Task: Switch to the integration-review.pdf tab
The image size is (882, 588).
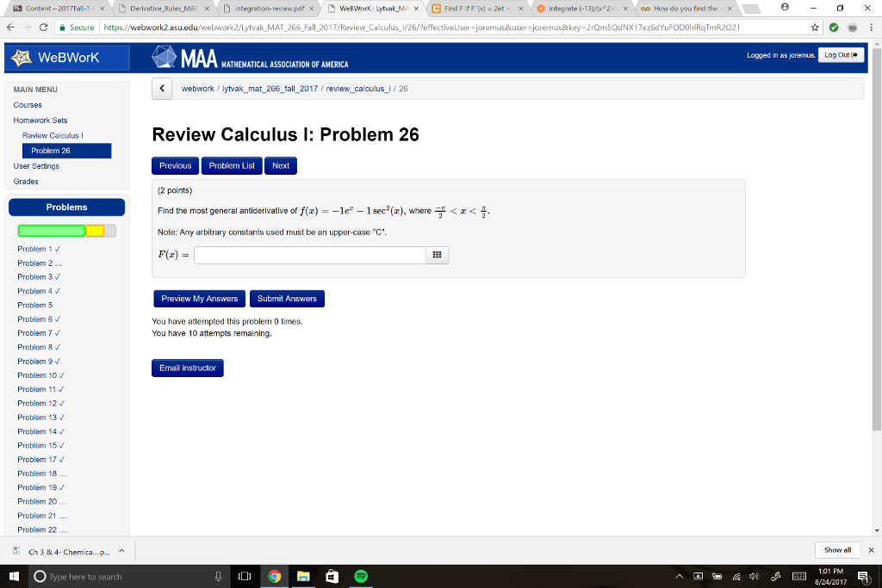Action: [270, 9]
